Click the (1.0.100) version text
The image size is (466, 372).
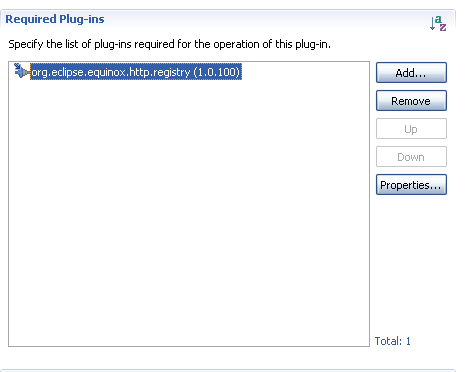(x=217, y=72)
